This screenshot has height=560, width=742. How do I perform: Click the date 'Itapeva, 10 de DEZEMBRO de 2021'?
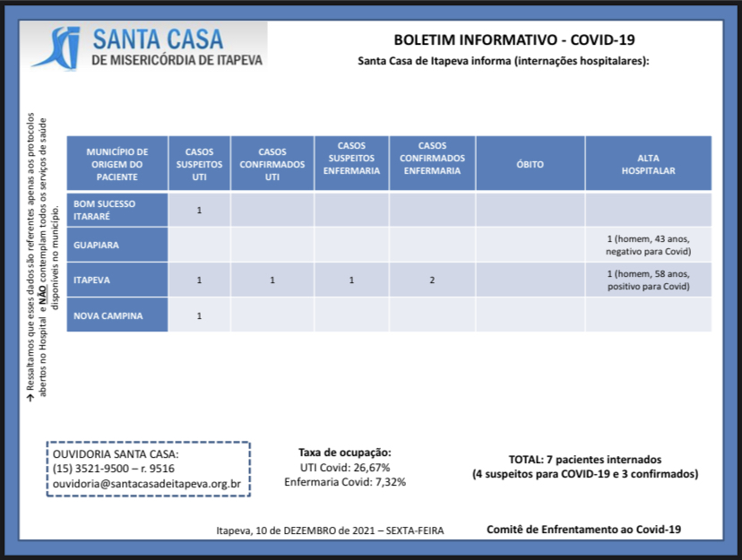(296, 530)
